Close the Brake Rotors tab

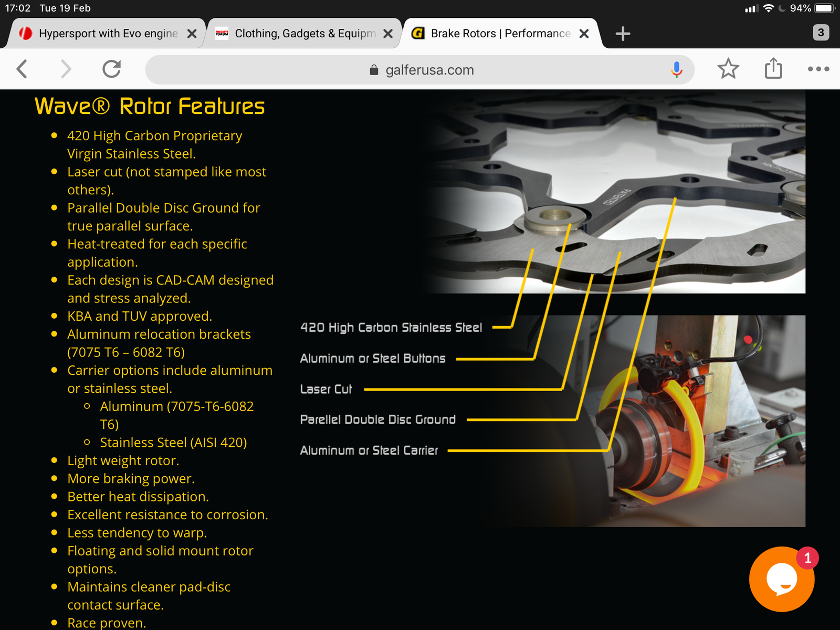pos(584,34)
